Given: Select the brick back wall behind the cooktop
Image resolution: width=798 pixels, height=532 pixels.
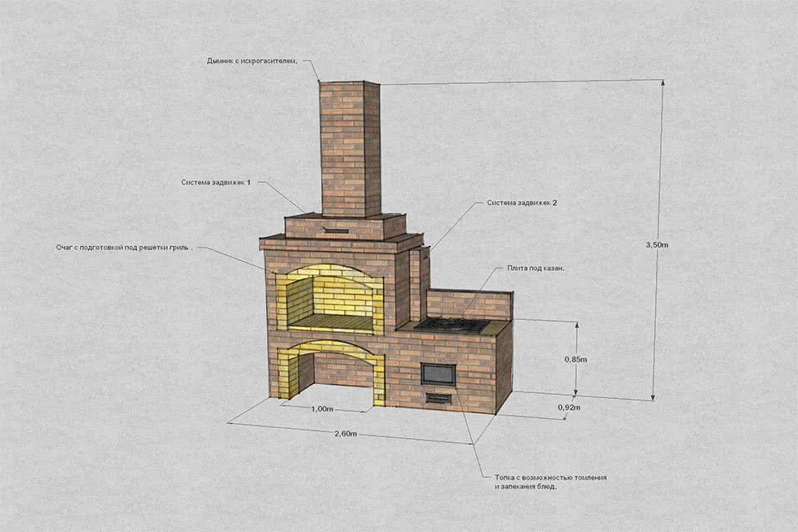Looking at the screenshot, I should 468,303.
